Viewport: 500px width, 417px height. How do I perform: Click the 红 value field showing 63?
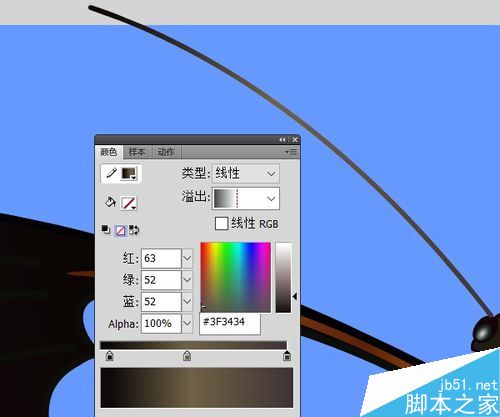[x=161, y=258]
